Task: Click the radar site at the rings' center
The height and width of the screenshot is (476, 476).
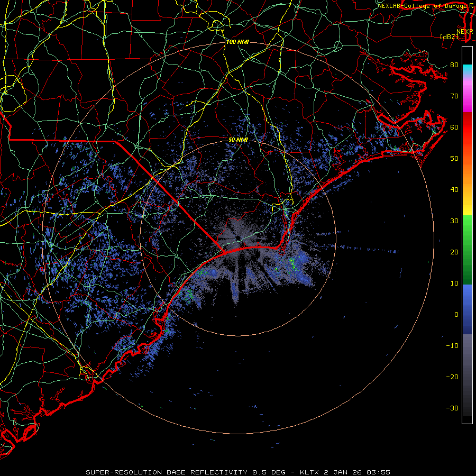Action: 238,237
